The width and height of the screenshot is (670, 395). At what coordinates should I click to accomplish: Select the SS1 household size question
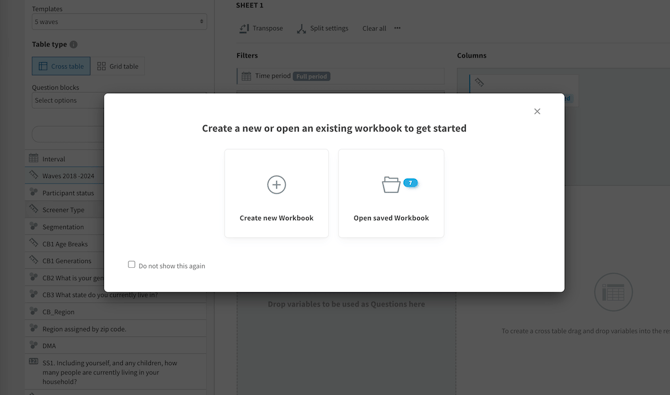(x=116, y=372)
